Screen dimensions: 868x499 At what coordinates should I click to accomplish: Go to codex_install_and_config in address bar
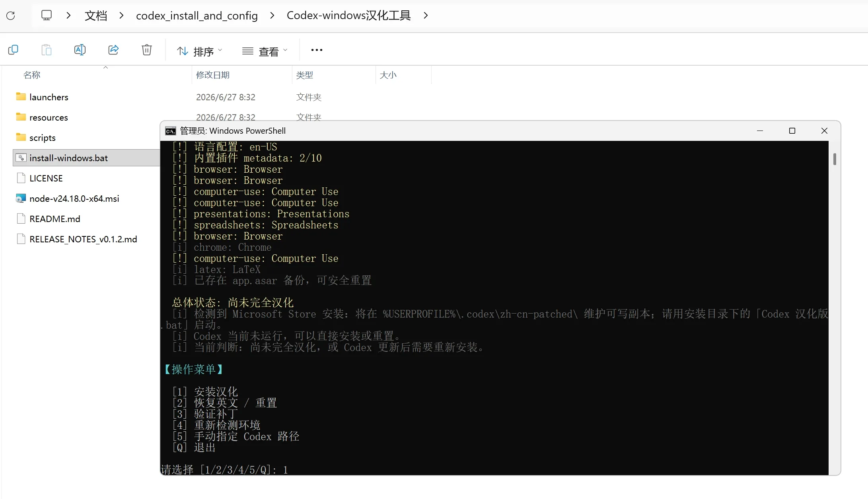(197, 16)
